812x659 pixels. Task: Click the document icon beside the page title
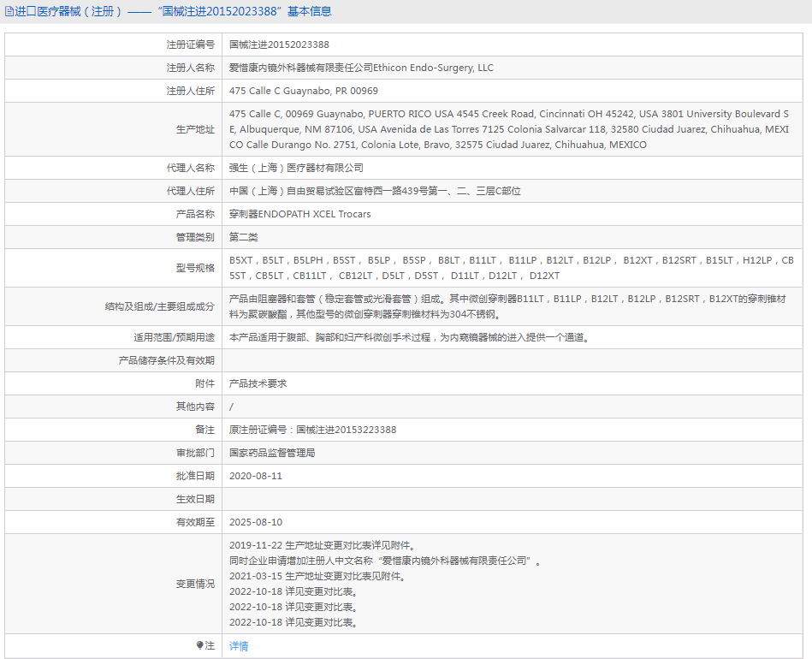pyautogui.click(x=9, y=11)
